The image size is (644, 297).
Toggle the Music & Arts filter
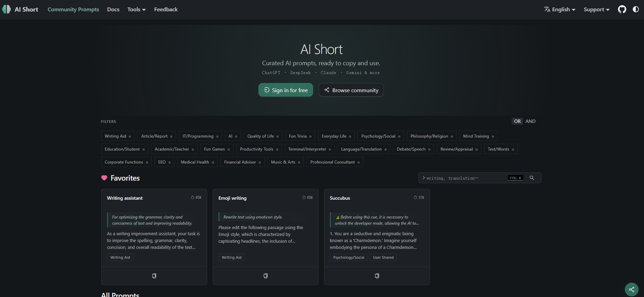285,162
